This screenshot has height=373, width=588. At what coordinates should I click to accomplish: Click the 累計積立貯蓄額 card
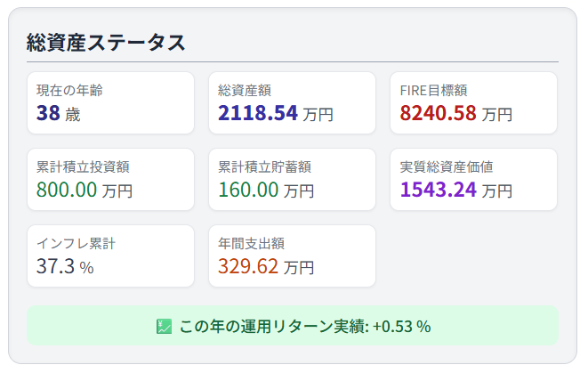[292, 179]
